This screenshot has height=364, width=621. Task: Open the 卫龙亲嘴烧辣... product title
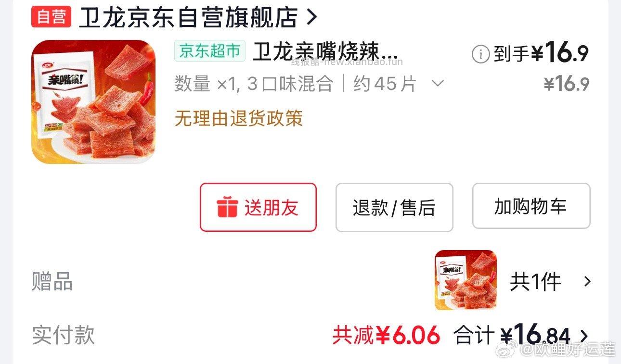pyautogui.click(x=325, y=51)
